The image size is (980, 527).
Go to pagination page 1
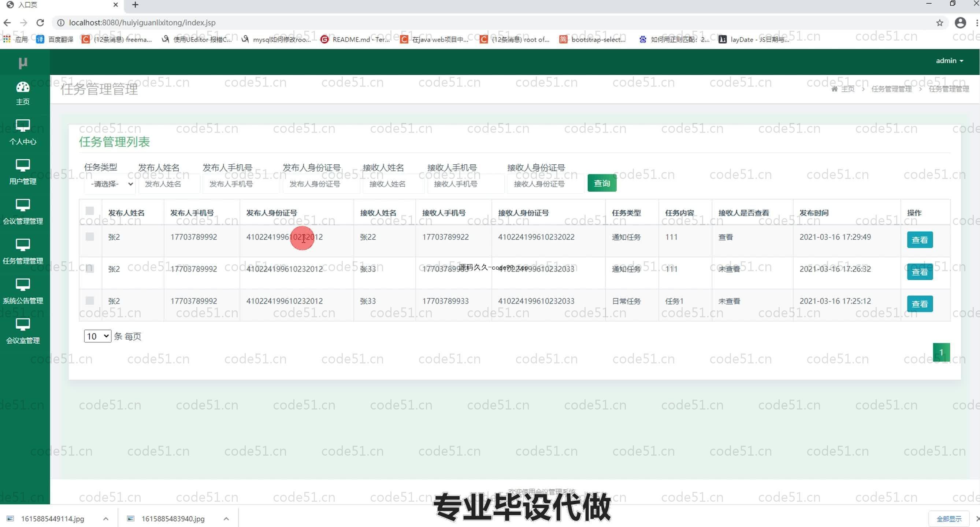(x=941, y=352)
